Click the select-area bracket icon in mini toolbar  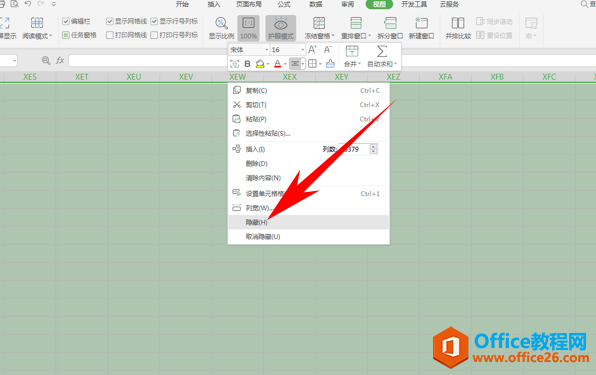tap(235, 64)
